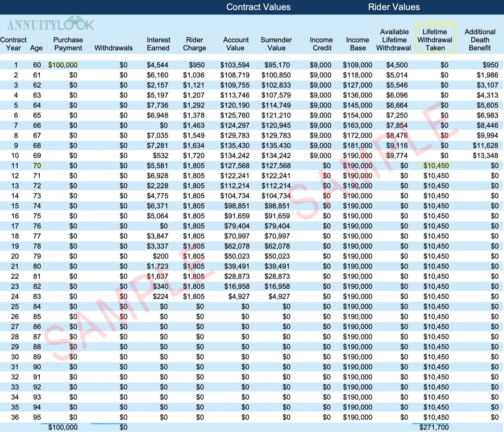The width and height of the screenshot is (504, 432).
Task: Click the $100,000 purchase payment total at bottom
Action: pos(63,427)
